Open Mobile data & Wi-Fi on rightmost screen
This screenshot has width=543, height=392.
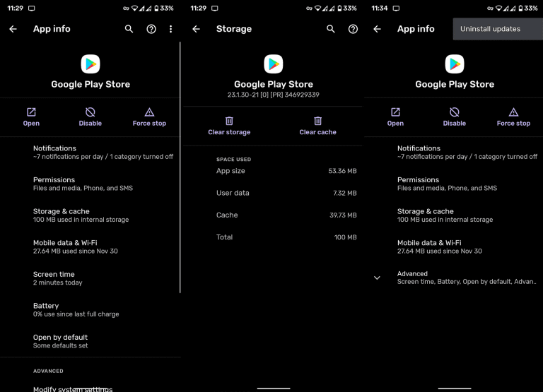(x=439, y=247)
